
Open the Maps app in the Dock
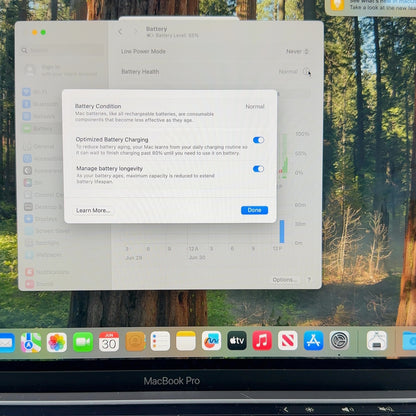tap(31, 342)
